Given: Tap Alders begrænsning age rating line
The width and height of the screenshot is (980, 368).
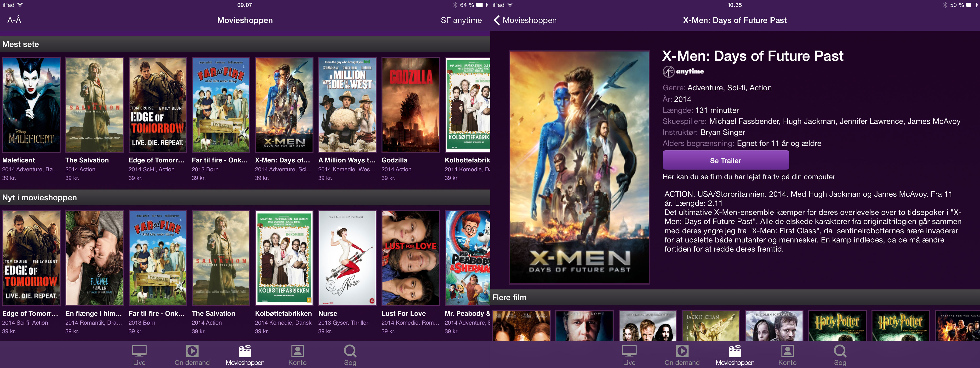Looking at the screenshot, I should 741,144.
